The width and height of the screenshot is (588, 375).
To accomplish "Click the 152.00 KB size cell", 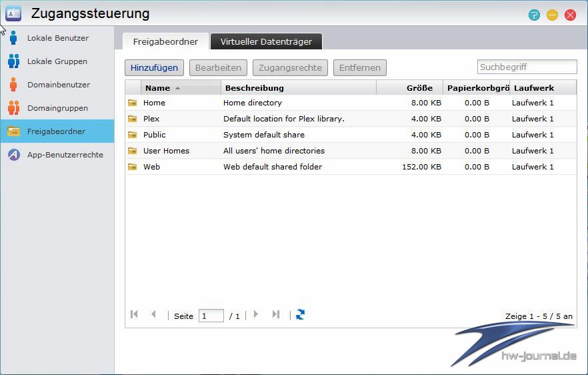I will click(421, 167).
